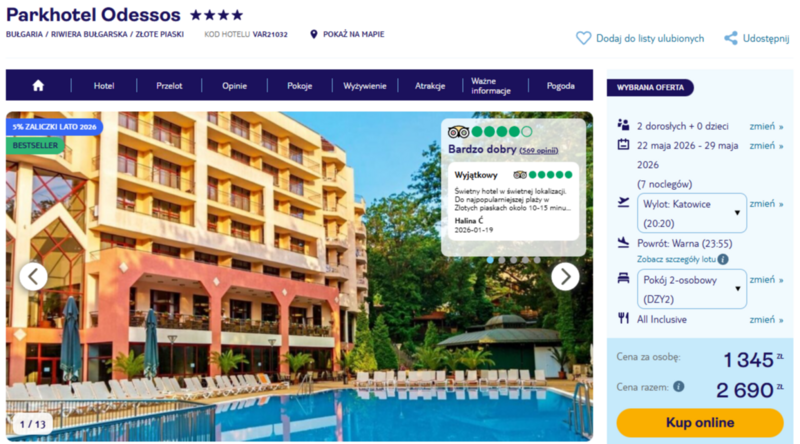Open the Opinie tab
This screenshot has height=444, width=800.
[x=234, y=86]
